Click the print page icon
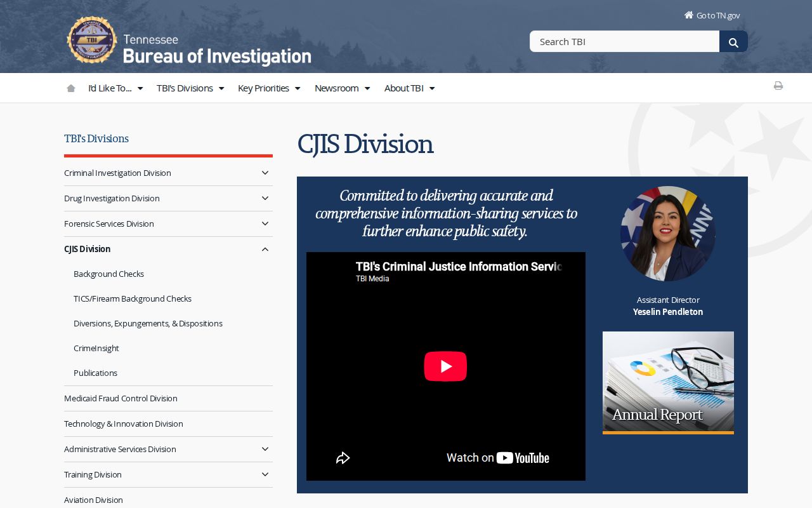The height and width of the screenshot is (508, 812). [778, 86]
